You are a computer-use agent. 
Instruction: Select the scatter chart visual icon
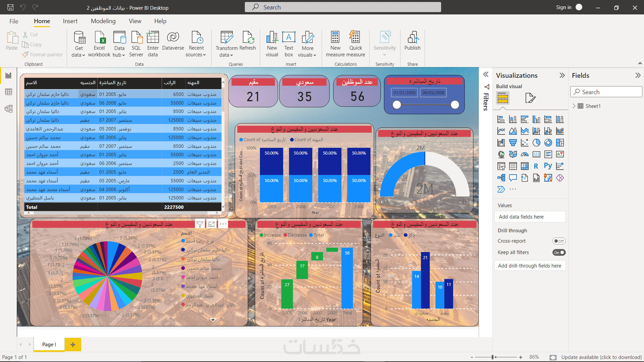point(525,143)
